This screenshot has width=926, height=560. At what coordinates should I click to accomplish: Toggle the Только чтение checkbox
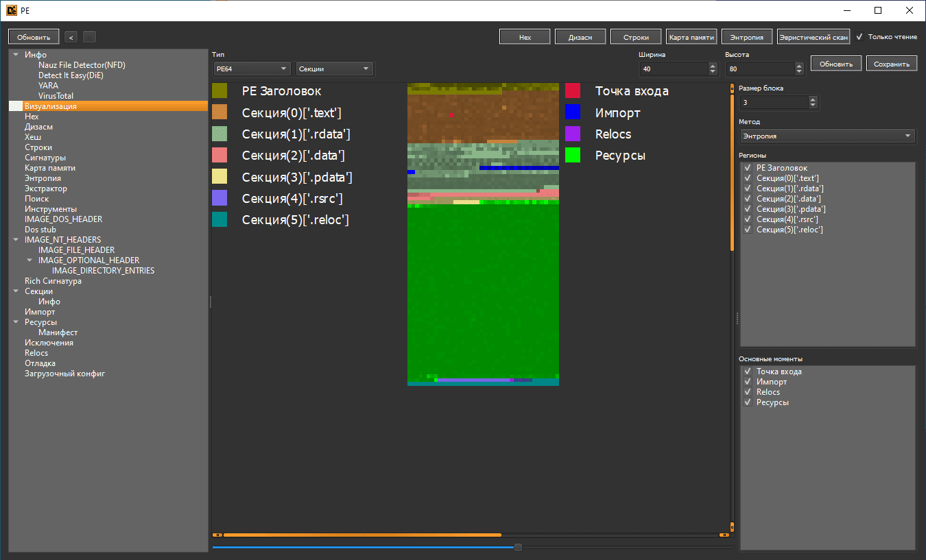click(x=860, y=37)
